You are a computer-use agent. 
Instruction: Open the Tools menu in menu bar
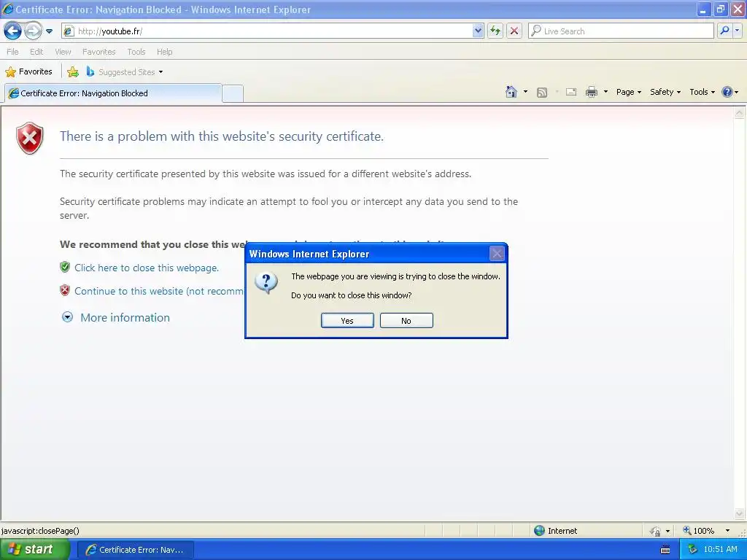point(136,52)
